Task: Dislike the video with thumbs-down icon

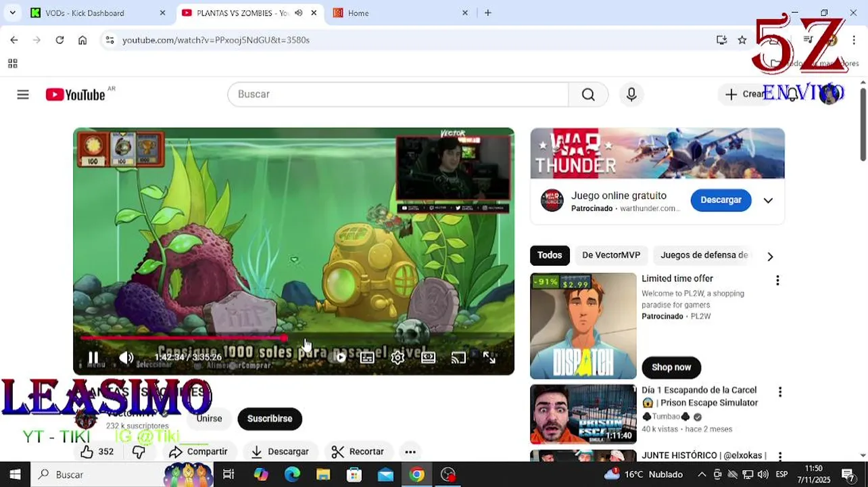Action: pos(139,451)
